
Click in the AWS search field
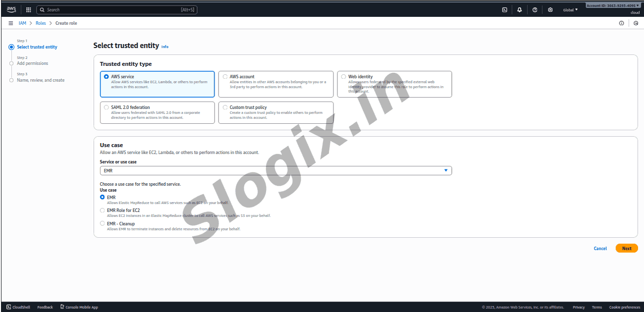click(116, 10)
